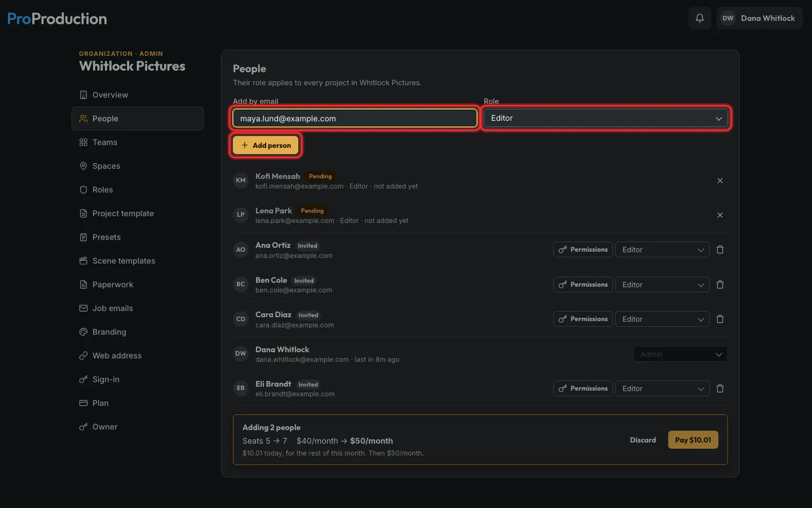
Task: Open Permissions for Ana Ortiz
Action: pyautogui.click(x=583, y=249)
